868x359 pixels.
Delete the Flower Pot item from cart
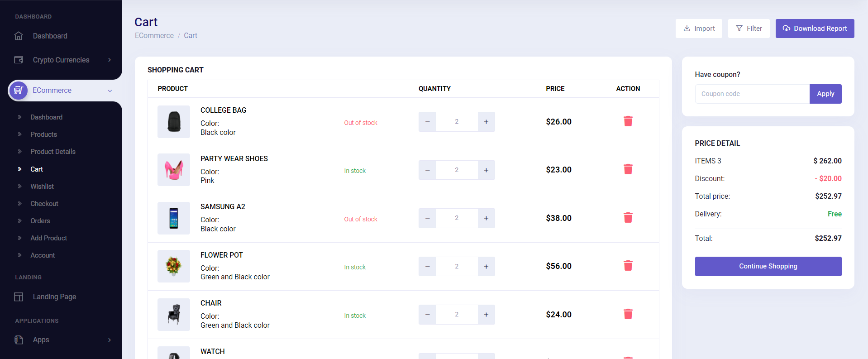[628, 266]
